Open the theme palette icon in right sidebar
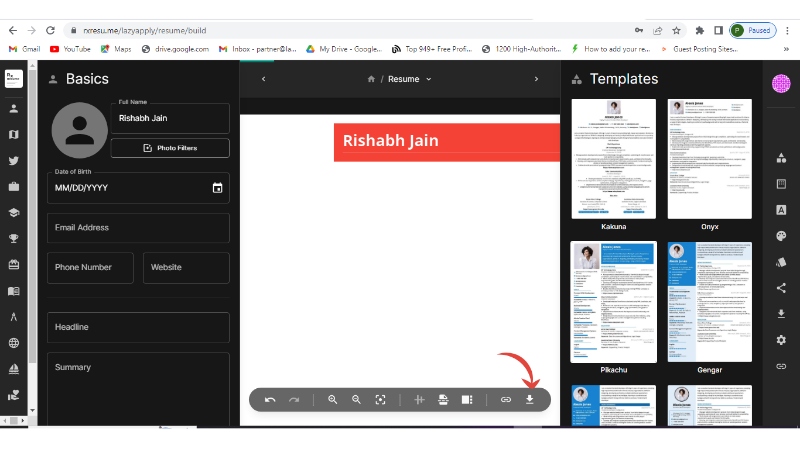This screenshot has height=449, width=800. click(x=781, y=236)
